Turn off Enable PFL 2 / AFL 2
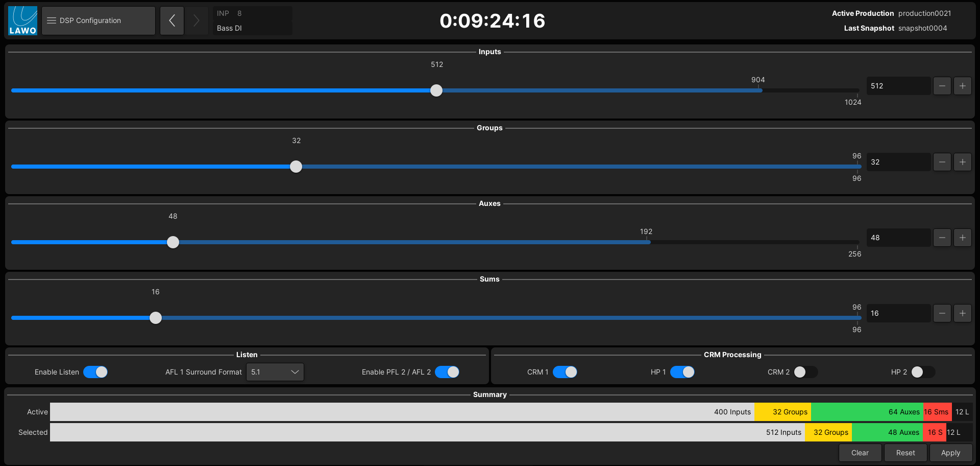The width and height of the screenshot is (980, 466). [447, 372]
